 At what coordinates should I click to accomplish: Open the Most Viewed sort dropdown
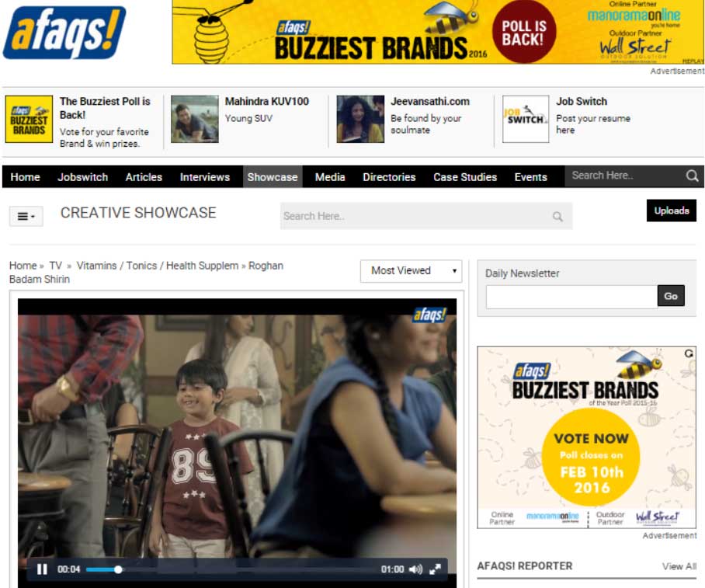click(411, 271)
